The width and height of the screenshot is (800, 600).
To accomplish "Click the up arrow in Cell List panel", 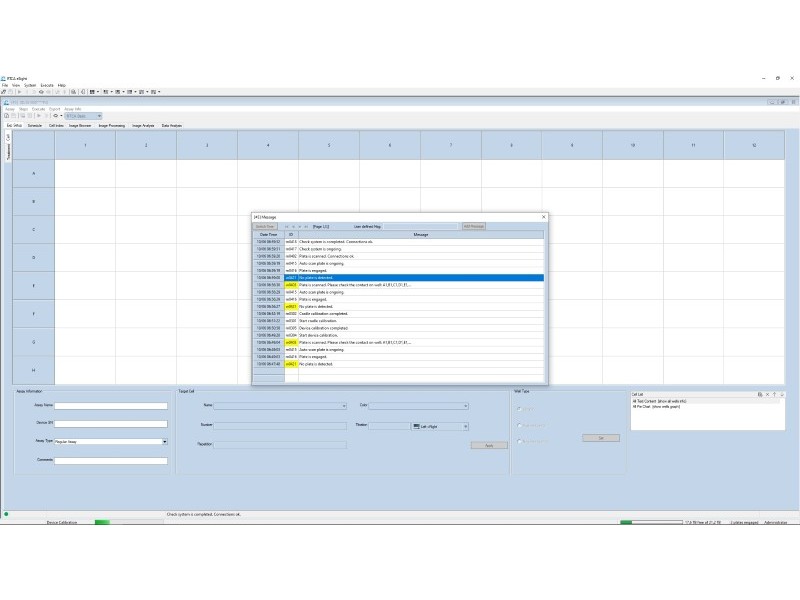I will tap(774, 394).
